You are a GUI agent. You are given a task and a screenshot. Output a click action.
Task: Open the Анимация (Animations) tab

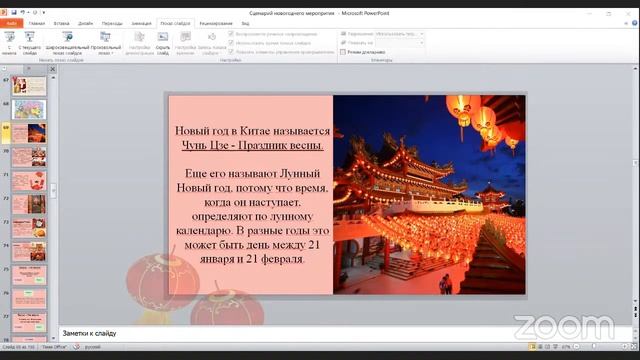[141, 23]
